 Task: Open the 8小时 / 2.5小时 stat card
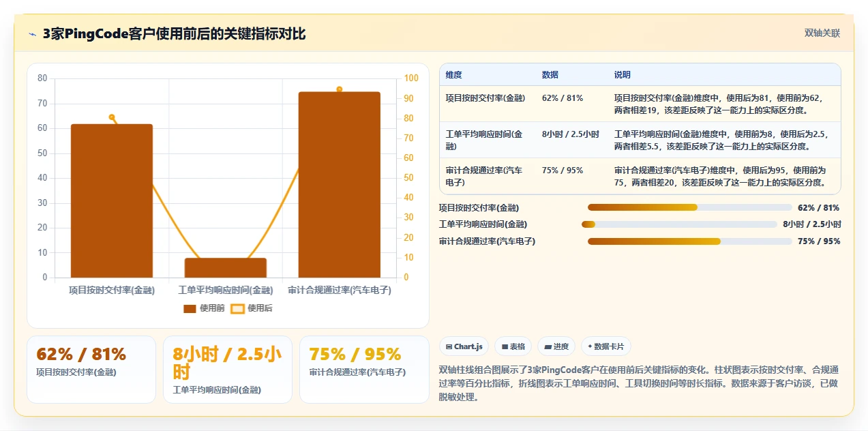click(x=228, y=369)
